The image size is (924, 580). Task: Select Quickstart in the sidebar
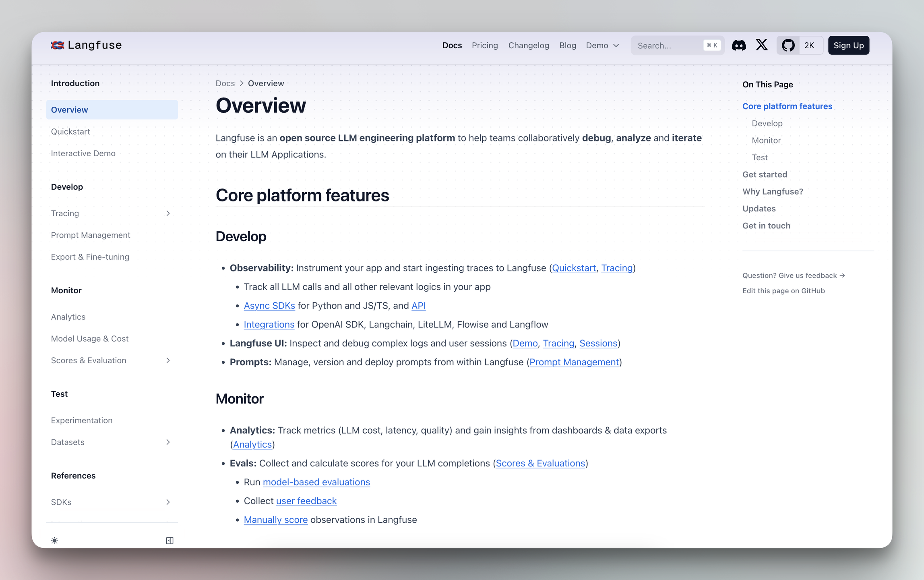[70, 131]
